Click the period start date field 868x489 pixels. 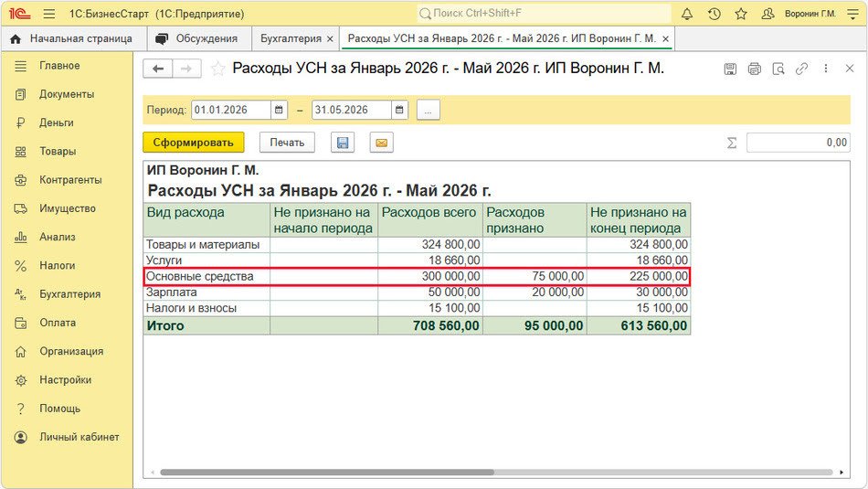coord(231,110)
